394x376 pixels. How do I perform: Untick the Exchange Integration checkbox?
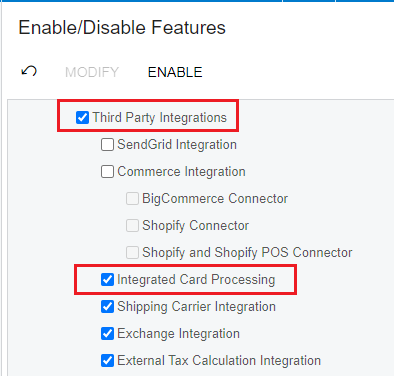click(107, 334)
